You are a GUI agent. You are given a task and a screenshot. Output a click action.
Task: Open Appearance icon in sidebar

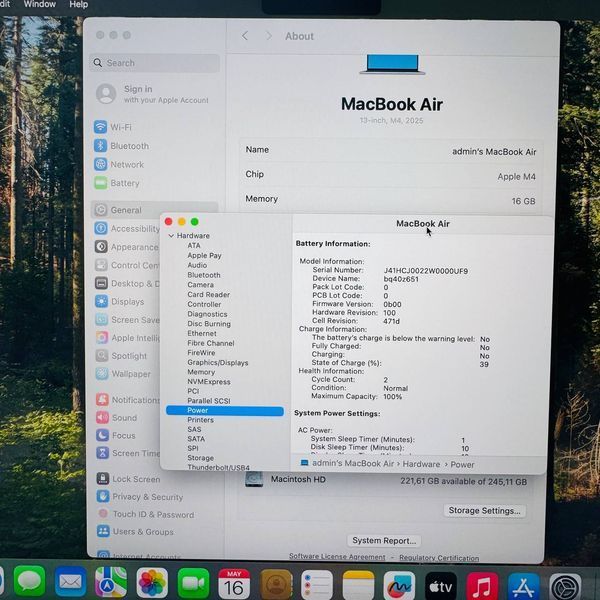click(101, 246)
